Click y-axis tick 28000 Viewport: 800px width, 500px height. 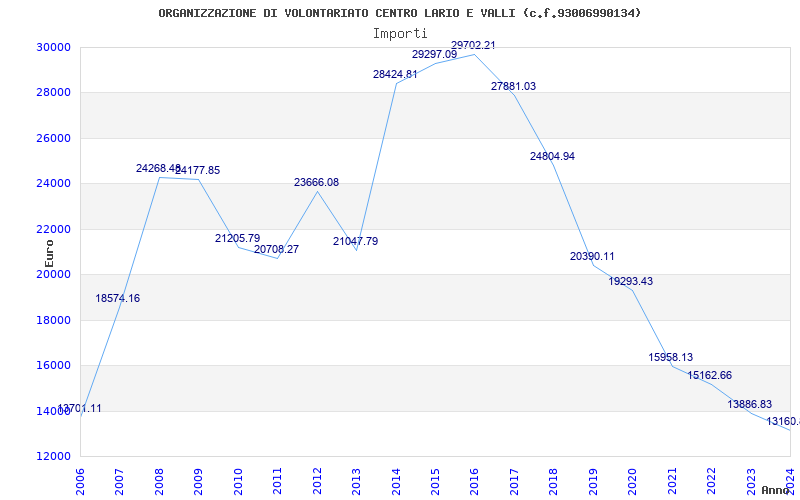pos(53,93)
